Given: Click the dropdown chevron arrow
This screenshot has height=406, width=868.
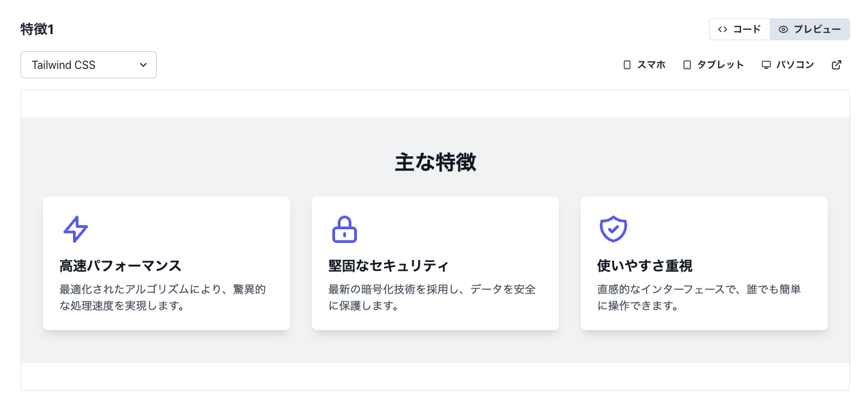Looking at the screenshot, I should coord(143,65).
